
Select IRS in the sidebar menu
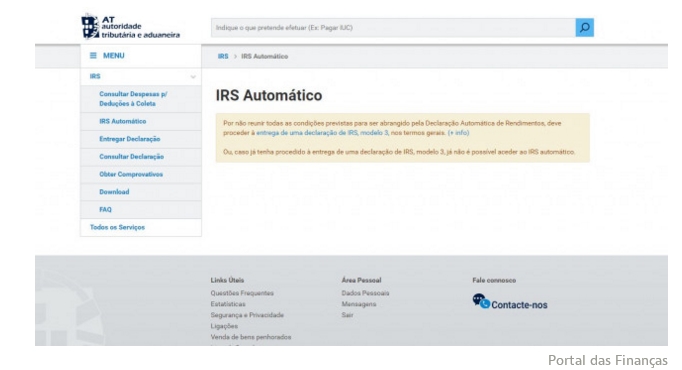coord(95,77)
